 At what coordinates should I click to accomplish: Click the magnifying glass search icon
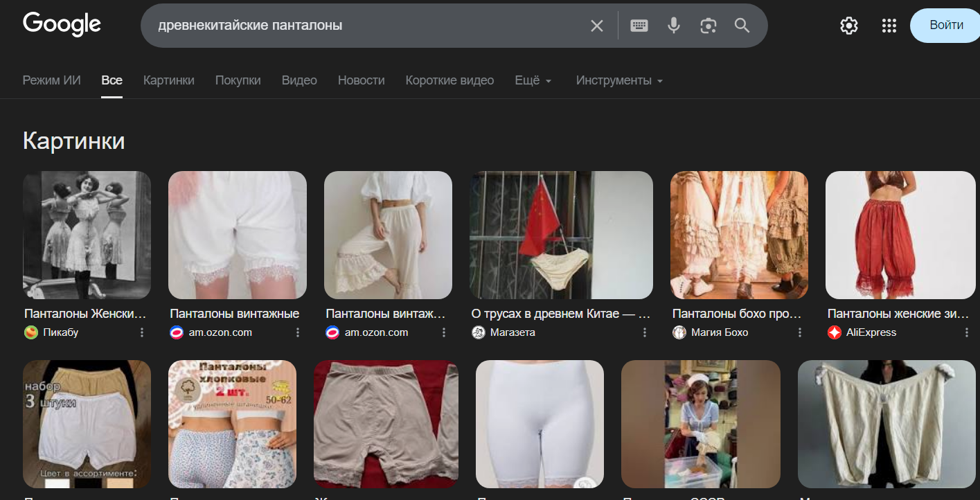742,26
